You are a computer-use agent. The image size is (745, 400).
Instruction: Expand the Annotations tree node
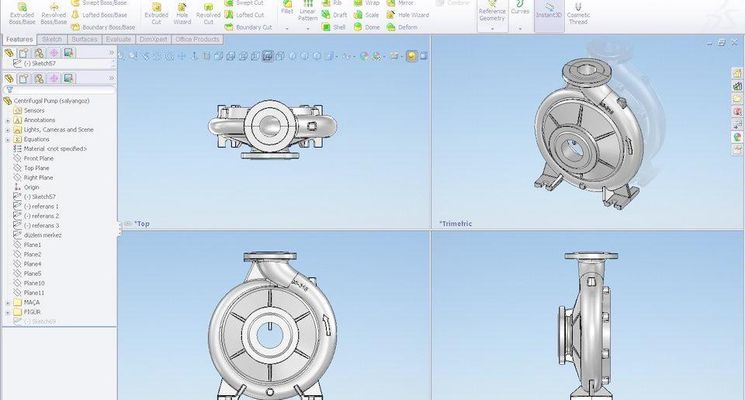coord(7,120)
